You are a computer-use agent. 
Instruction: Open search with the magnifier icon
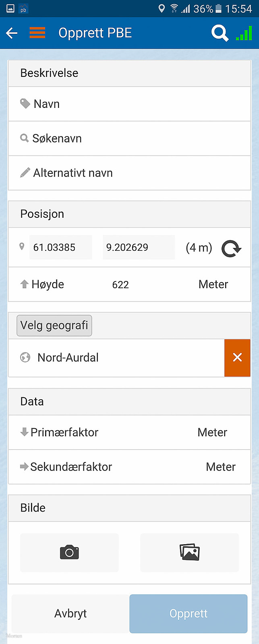(x=220, y=33)
